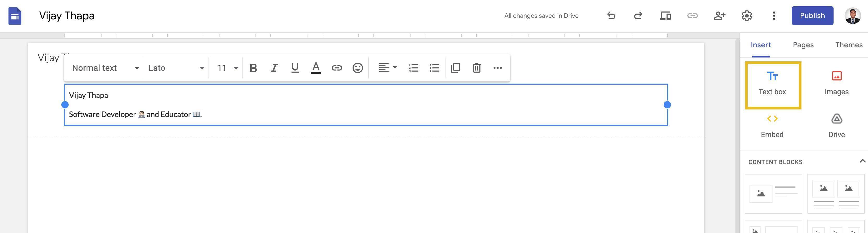Open the Normal text style dropdown
Image resolution: width=868 pixels, height=233 pixels.
(105, 68)
